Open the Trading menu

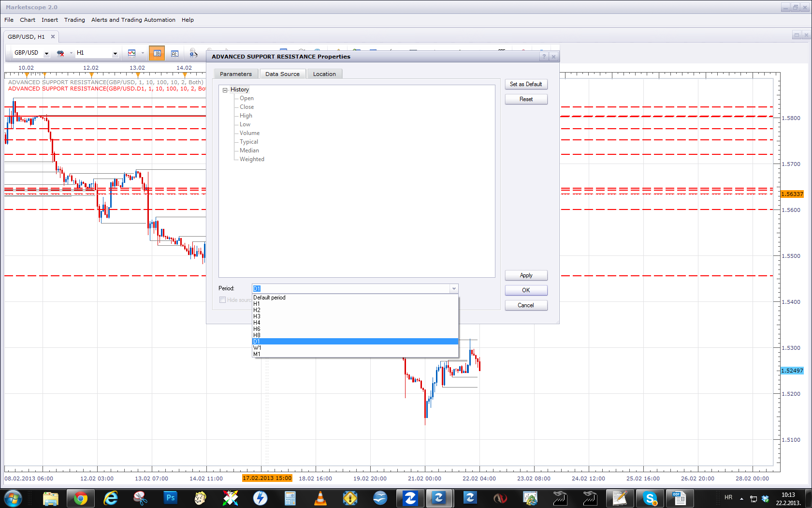coord(74,20)
